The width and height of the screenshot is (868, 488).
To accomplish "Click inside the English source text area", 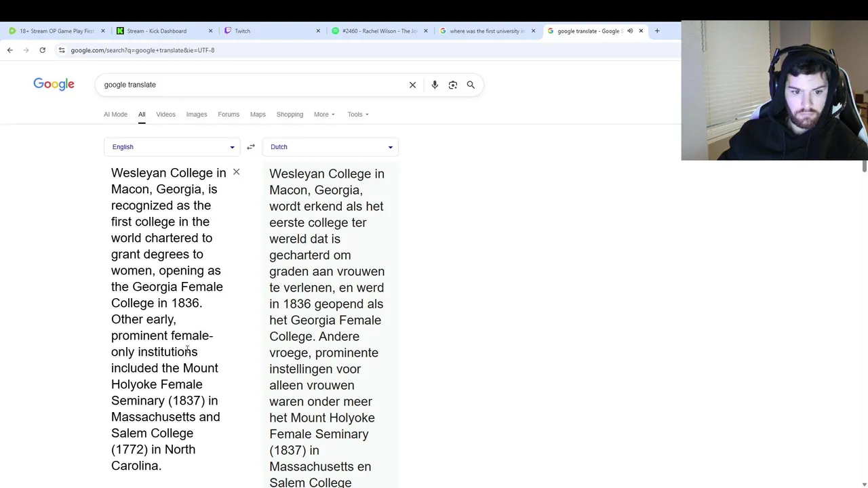I will tap(168, 319).
